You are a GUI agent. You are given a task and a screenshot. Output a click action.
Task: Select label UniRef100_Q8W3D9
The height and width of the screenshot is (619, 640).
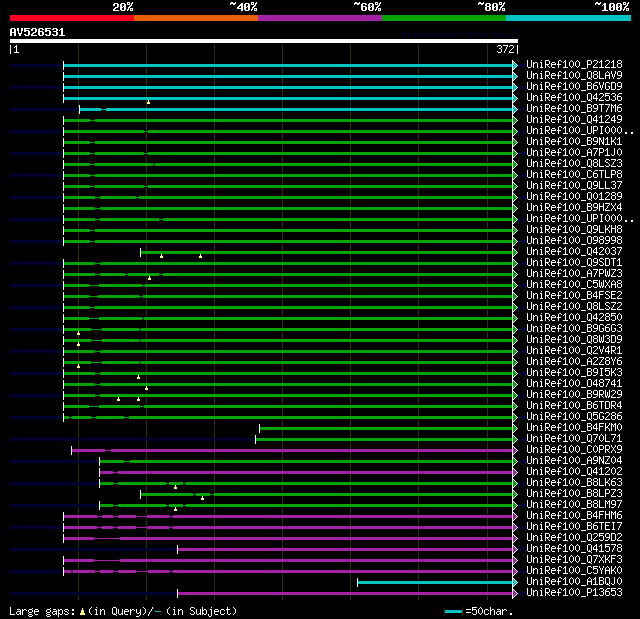(574, 340)
